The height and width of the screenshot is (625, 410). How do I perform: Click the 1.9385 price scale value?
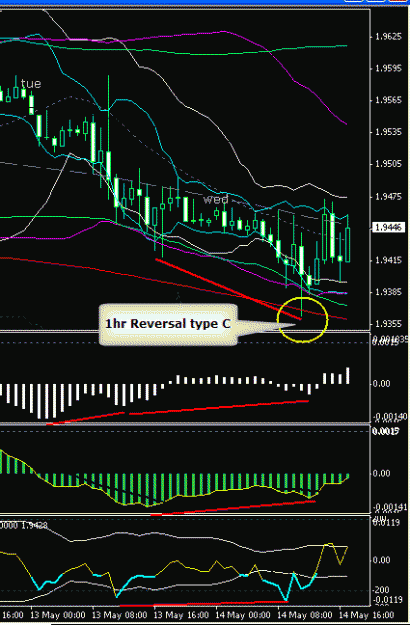(388, 292)
